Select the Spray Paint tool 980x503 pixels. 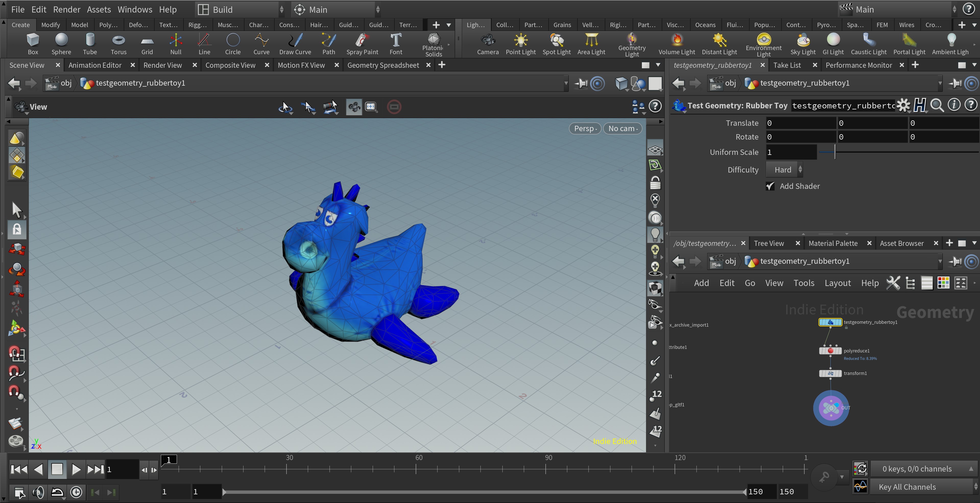[362, 43]
